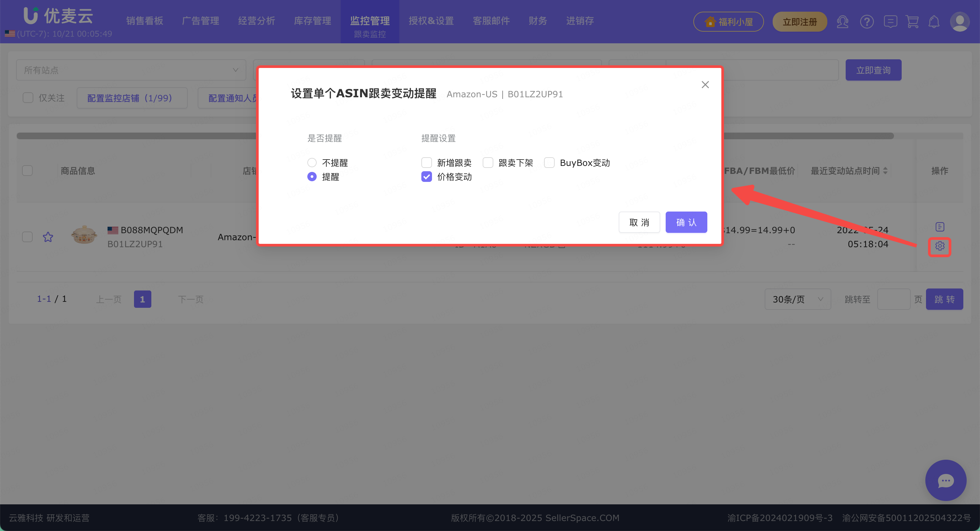The width and height of the screenshot is (980, 531).
Task: Check the BuyBox变动 option
Action: pos(549,163)
